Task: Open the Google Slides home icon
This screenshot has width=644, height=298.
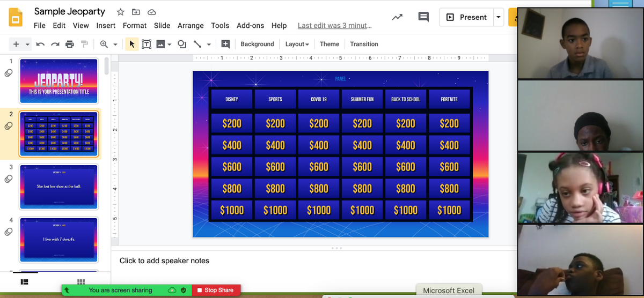Action: click(x=16, y=17)
